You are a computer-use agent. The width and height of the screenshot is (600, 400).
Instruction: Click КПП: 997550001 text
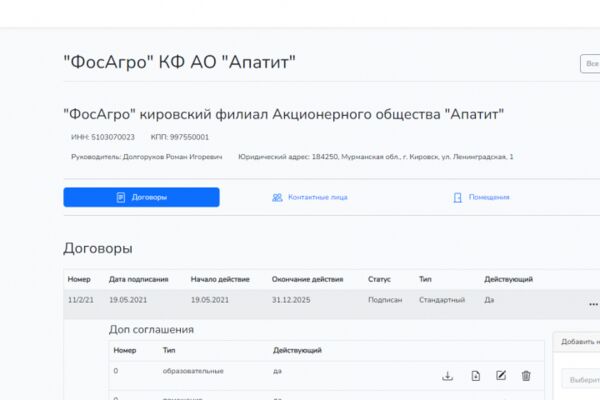(180, 137)
